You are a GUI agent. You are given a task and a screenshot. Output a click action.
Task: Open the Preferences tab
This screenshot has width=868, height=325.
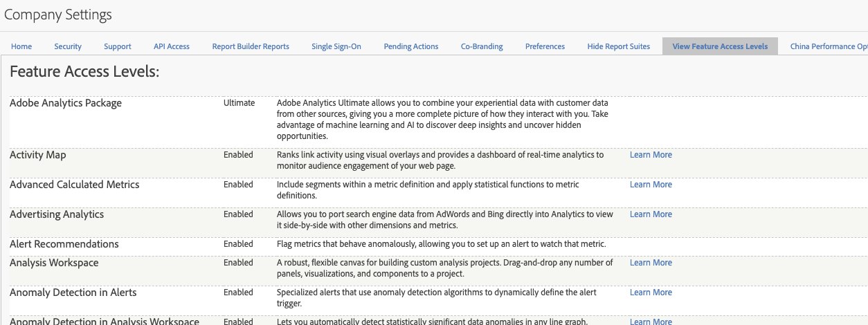click(x=545, y=46)
